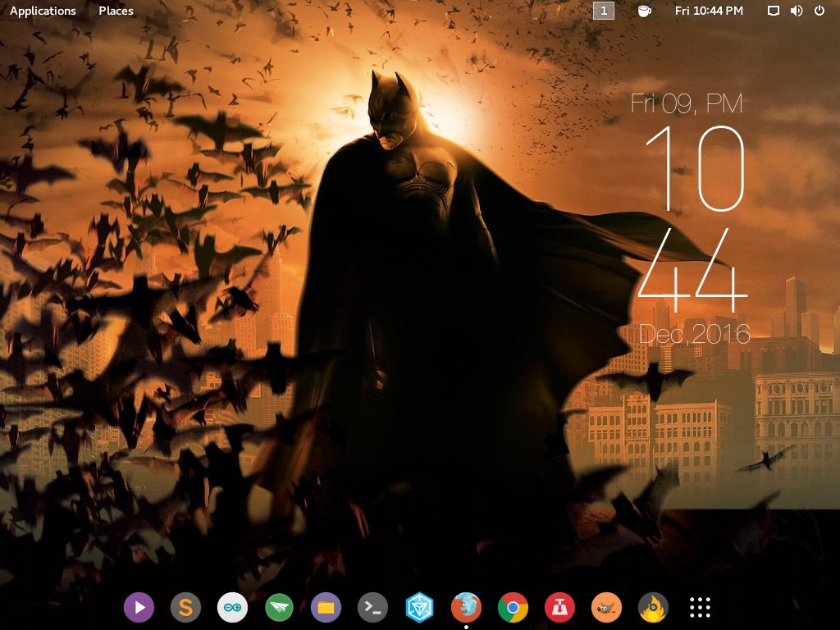The image size is (840, 630).
Task: Open the Places menu
Action: pos(115,11)
